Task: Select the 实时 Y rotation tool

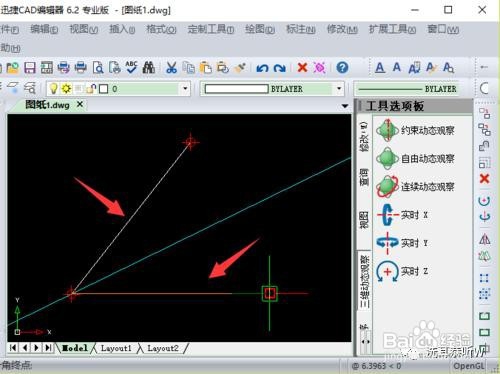Action: [x=402, y=243]
